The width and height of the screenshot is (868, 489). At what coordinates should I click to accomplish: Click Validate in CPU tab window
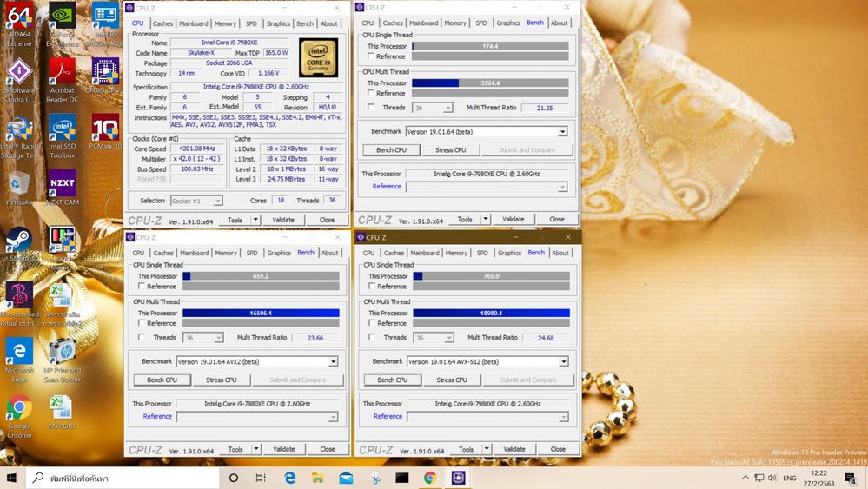283,220
